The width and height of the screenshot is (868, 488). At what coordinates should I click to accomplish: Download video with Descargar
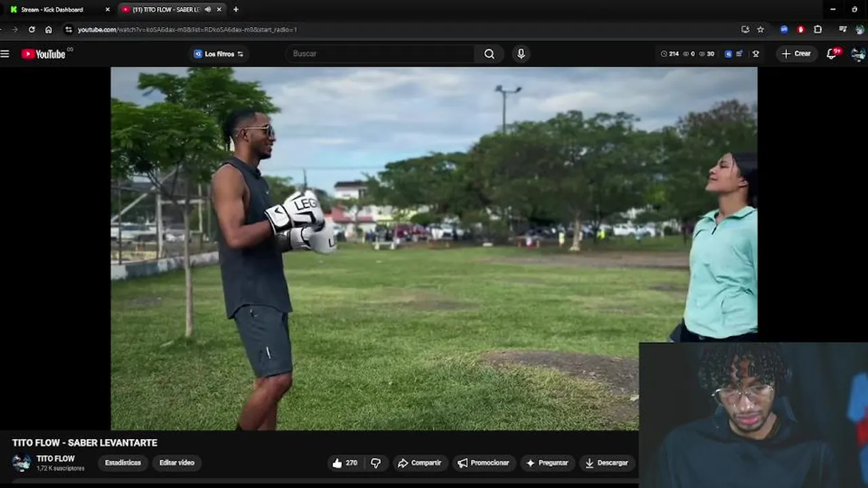click(606, 463)
